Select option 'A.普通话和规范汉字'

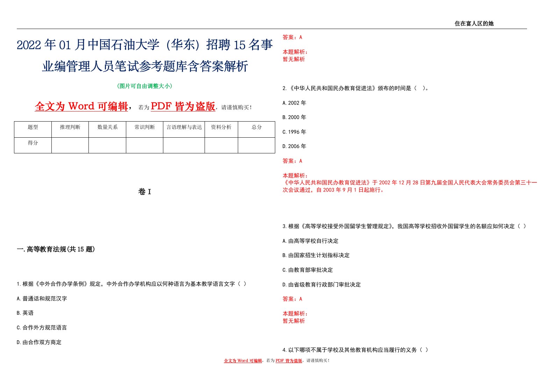point(42,299)
